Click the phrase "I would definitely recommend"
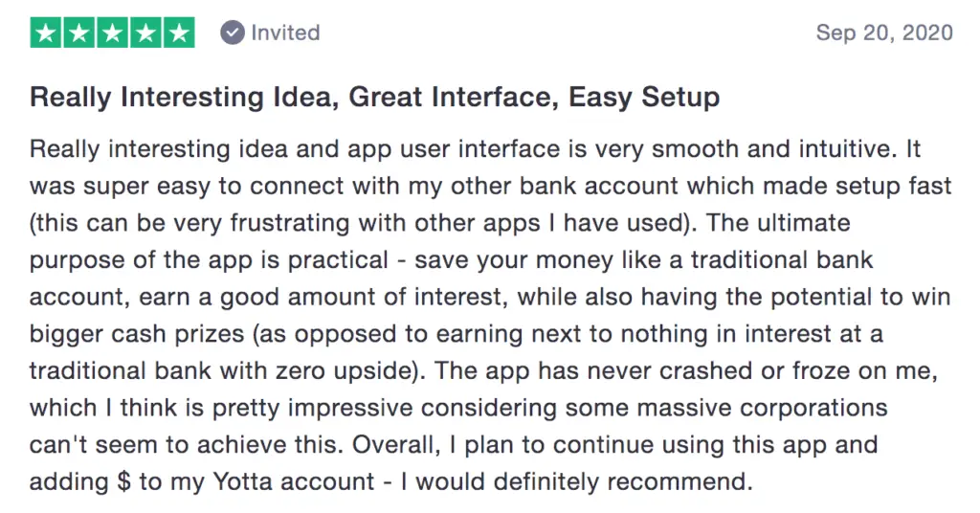 (574, 481)
